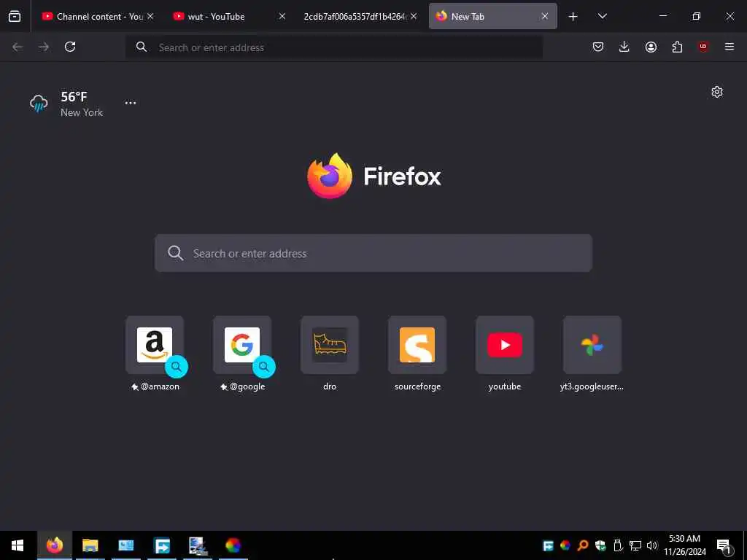Go back one page
747x560 pixels.
point(18,47)
